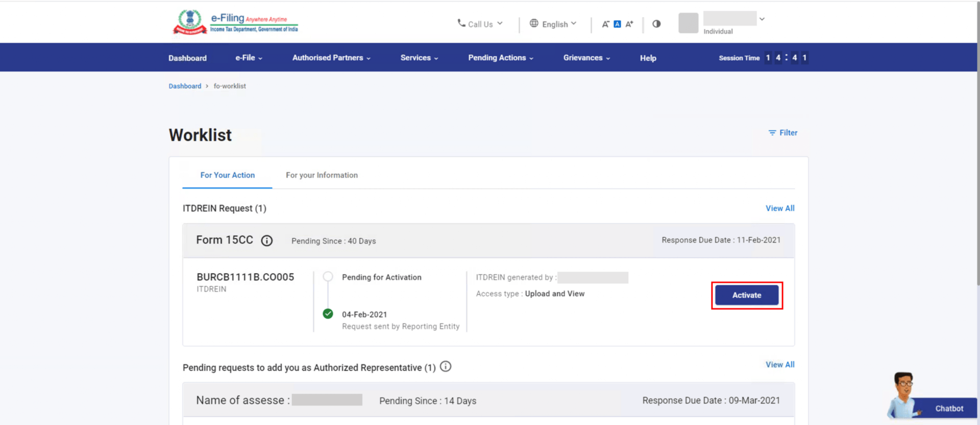
Task: Open the e-File menu
Action: pyautogui.click(x=249, y=58)
